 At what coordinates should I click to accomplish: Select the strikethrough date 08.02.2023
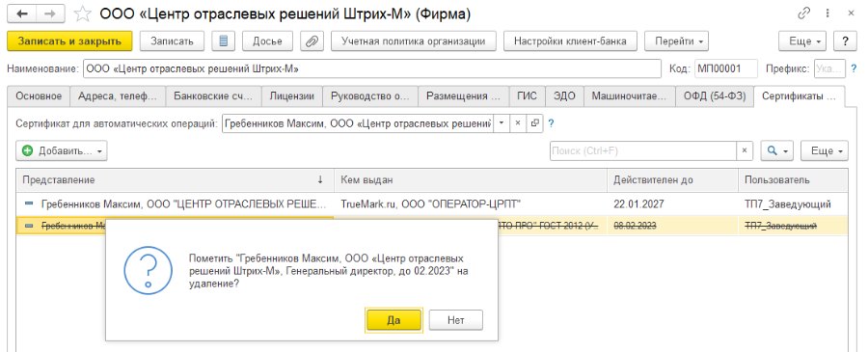[x=672, y=226]
